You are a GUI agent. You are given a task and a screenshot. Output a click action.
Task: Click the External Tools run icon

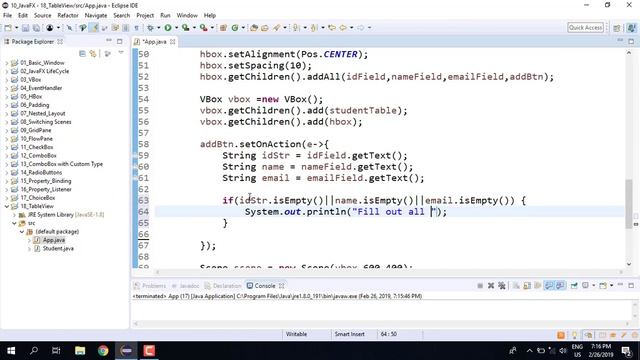coord(203,28)
